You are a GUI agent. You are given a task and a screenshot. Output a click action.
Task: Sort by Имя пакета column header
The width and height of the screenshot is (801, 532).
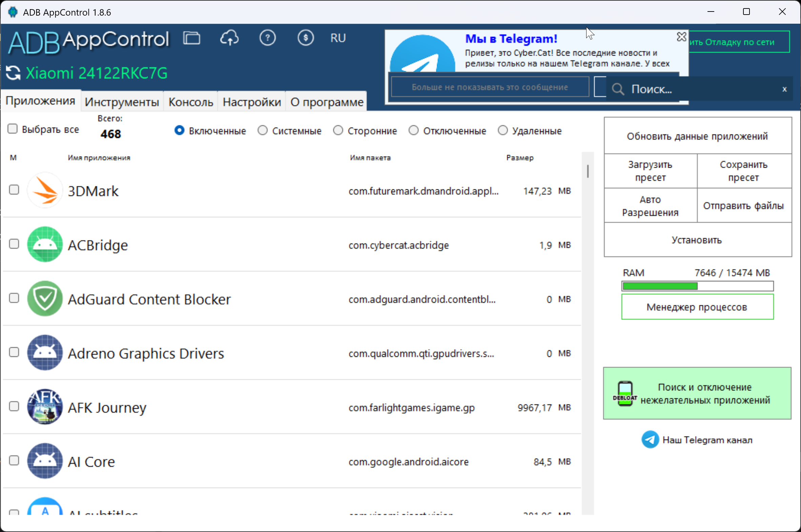(x=370, y=158)
